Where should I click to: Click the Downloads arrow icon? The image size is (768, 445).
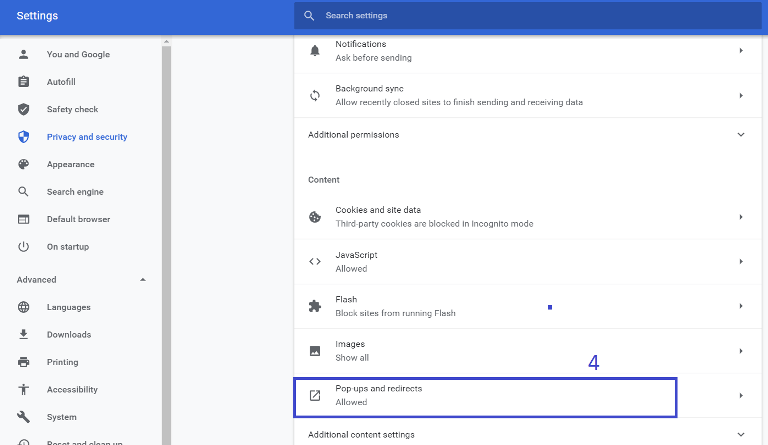(x=23, y=334)
